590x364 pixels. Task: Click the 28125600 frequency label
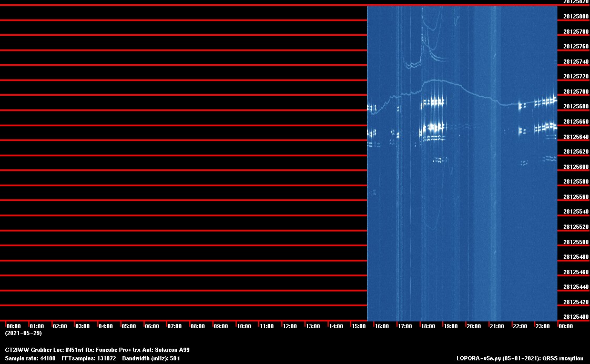pos(576,167)
